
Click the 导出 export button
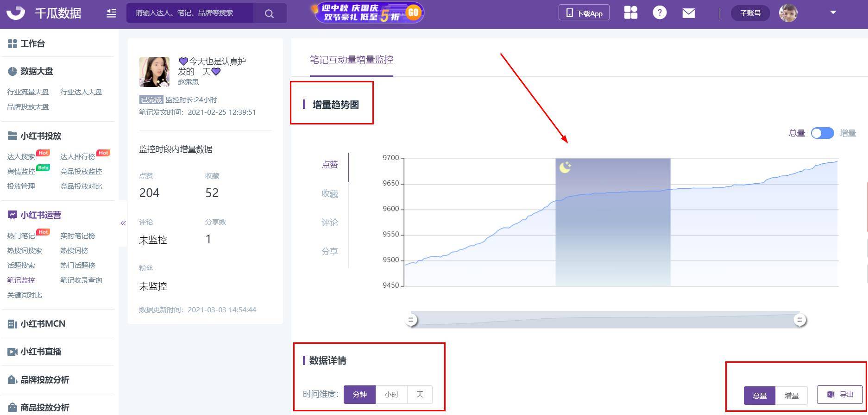click(840, 395)
